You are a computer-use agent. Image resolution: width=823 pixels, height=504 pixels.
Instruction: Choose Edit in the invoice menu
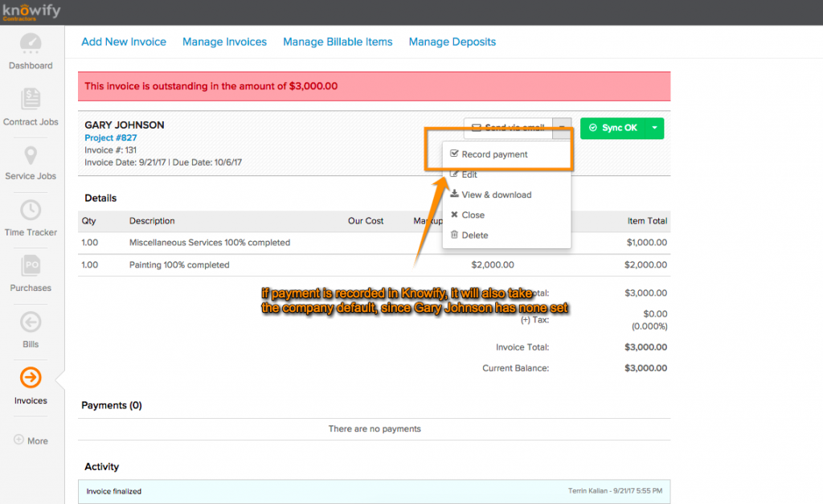[x=470, y=174]
